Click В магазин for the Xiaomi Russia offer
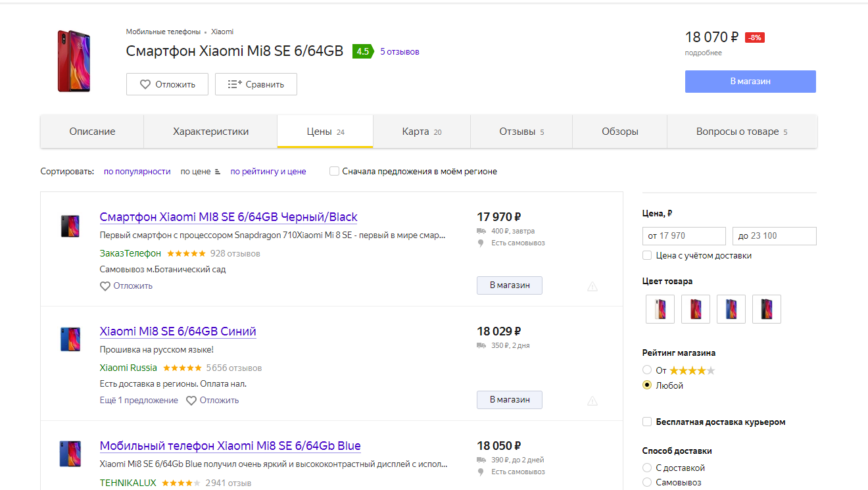The width and height of the screenshot is (868, 490). click(510, 400)
